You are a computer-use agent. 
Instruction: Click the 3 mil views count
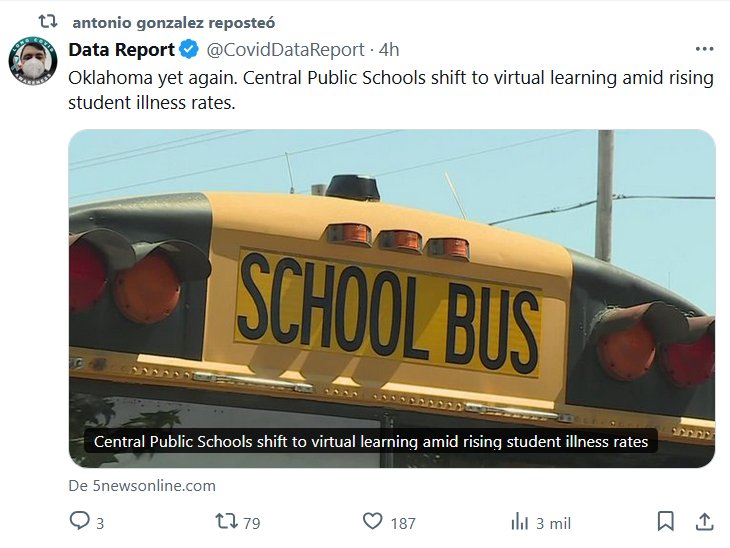[553, 522]
